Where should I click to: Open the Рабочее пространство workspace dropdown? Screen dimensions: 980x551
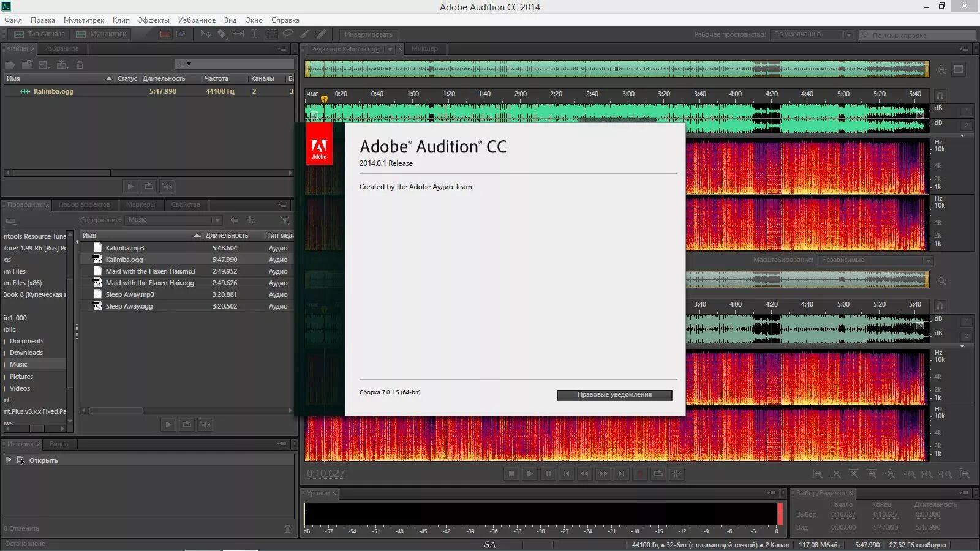pyautogui.click(x=812, y=34)
